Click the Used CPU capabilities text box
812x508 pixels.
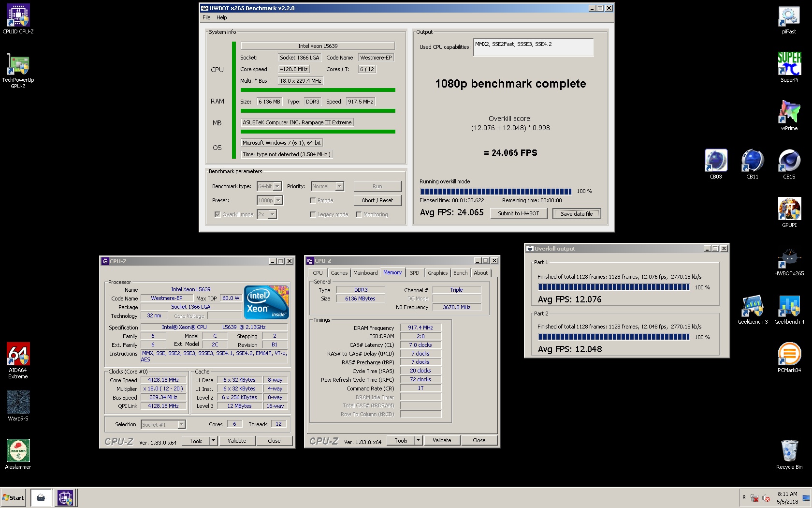pos(533,47)
